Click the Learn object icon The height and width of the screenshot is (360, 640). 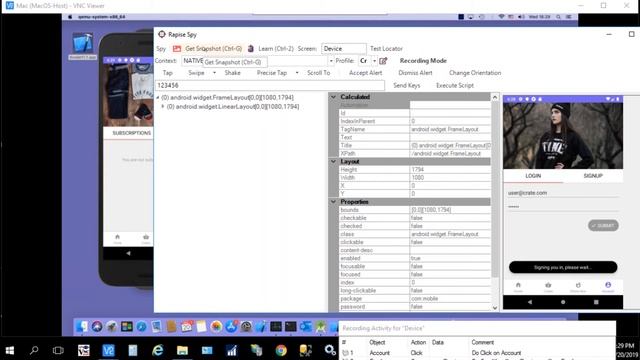(x=251, y=49)
